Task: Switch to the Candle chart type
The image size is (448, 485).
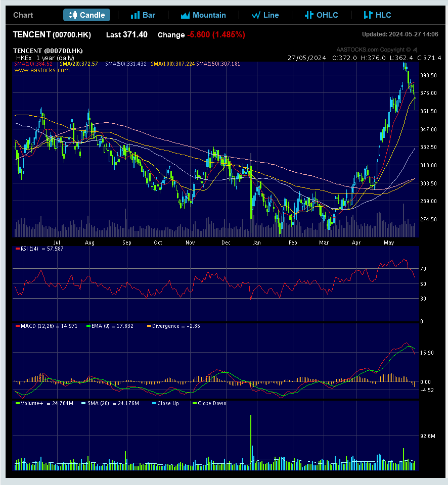Action: pyautogui.click(x=86, y=15)
